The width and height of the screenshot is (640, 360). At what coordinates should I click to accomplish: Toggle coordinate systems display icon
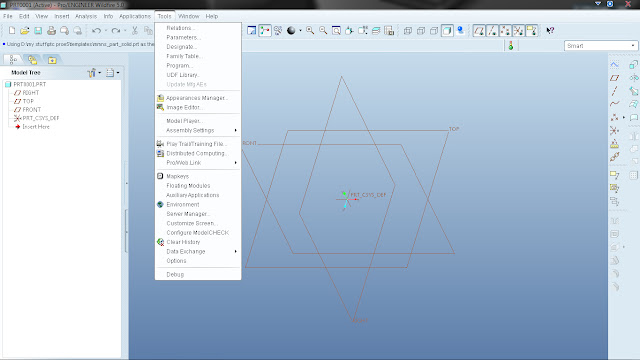point(518,31)
